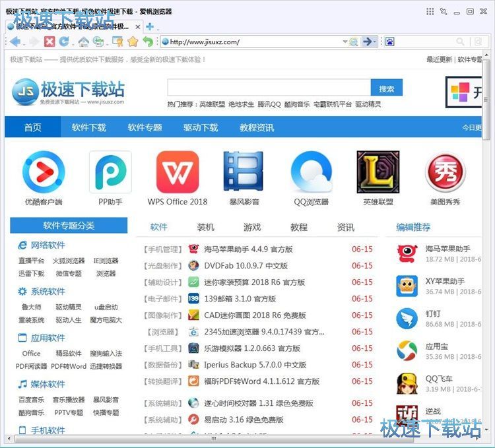Reload the page with the refresh icon
Image resolution: width=495 pixels, height=448 pixels.
point(64,42)
